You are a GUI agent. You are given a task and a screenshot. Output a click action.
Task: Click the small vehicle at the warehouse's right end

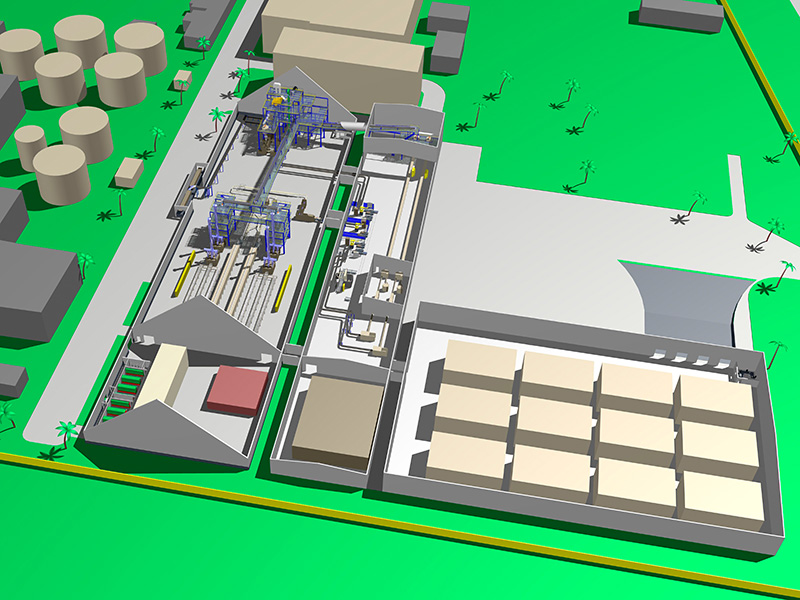[x=746, y=373]
